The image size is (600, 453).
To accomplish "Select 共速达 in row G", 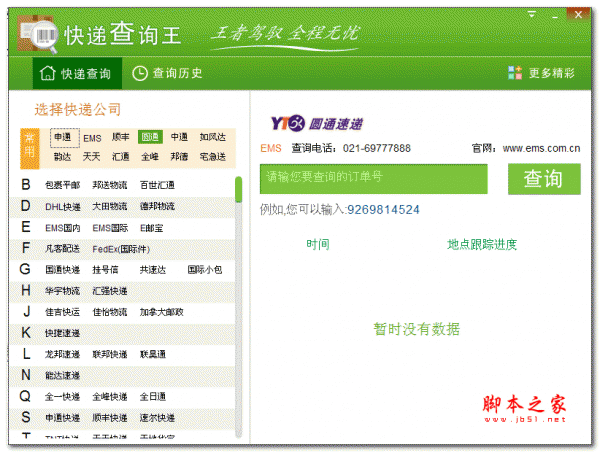I will pyautogui.click(x=153, y=270).
